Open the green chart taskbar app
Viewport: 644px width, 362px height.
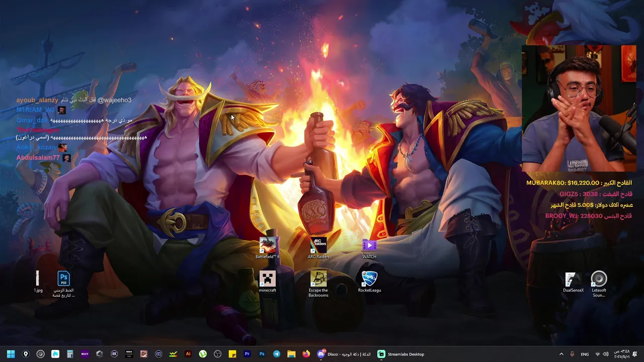coord(173,354)
